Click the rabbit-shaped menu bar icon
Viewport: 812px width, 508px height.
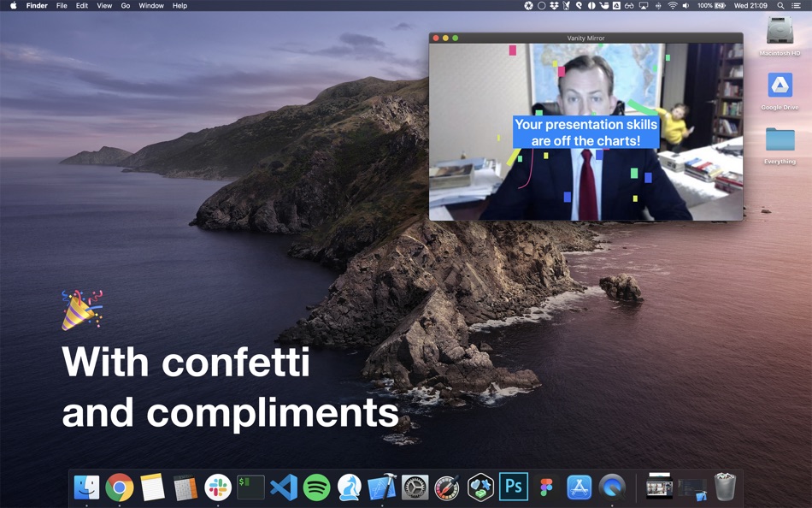point(566,6)
